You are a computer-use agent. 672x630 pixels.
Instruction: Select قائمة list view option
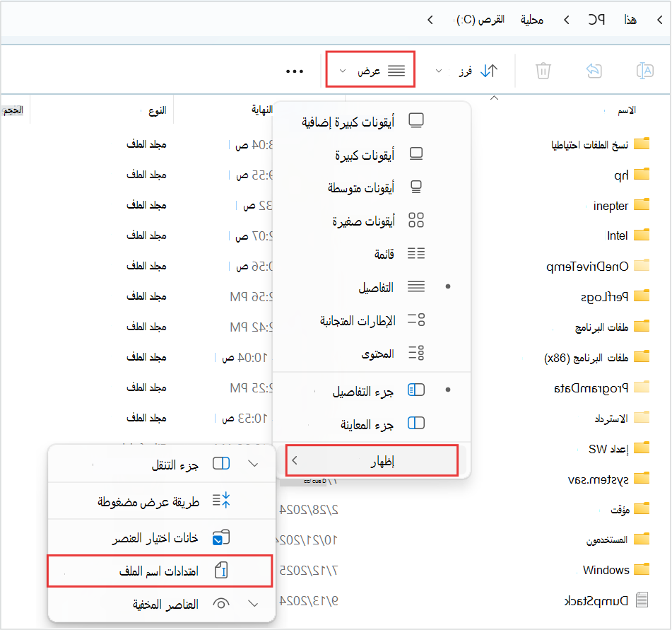point(371,254)
